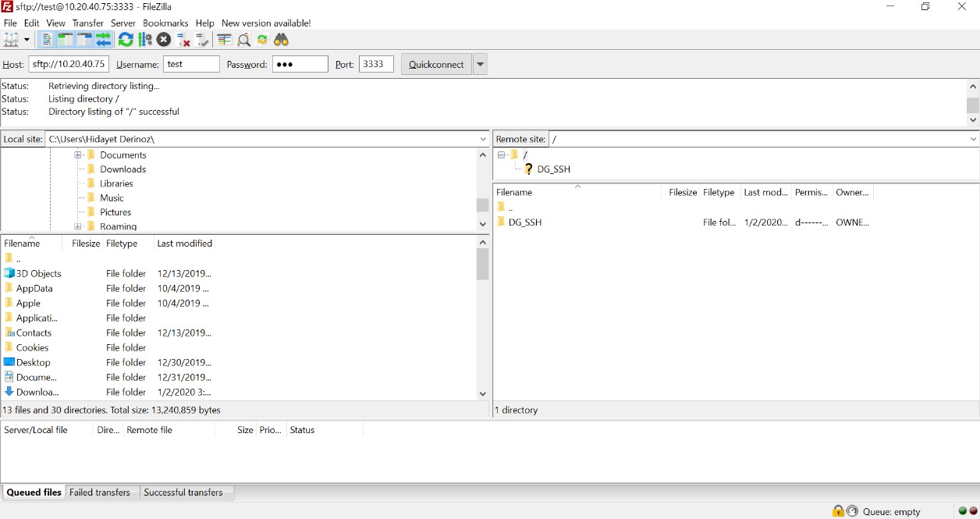980x519 pixels.
Task: Toggle the local directory tree display
Action: pos(66,40)
